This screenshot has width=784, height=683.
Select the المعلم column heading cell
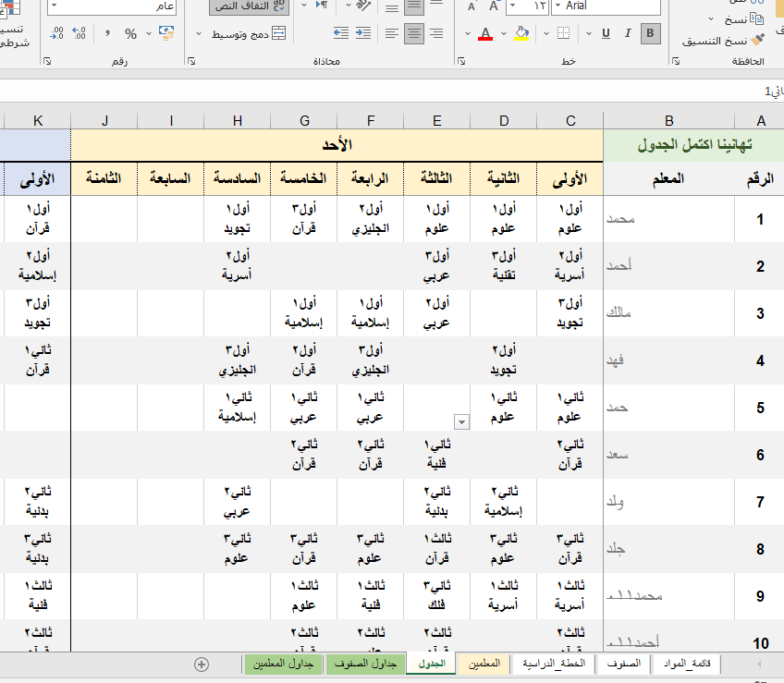click(x=669, y=178)
